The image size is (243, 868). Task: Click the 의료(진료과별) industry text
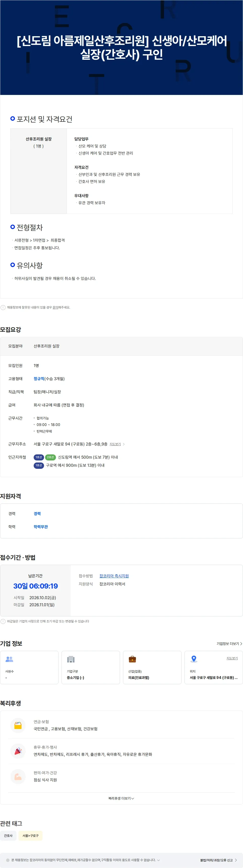point(138,678)
